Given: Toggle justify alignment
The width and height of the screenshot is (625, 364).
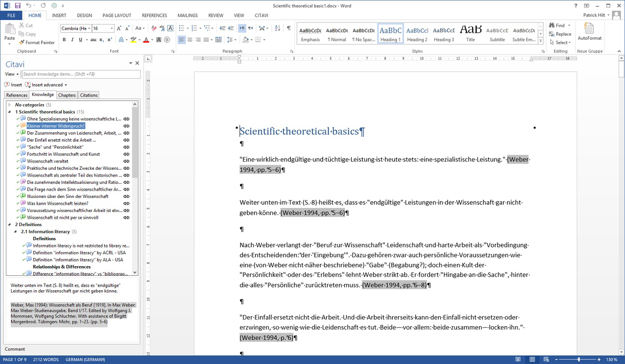Looking at the screenshot, I should point(206,40).
